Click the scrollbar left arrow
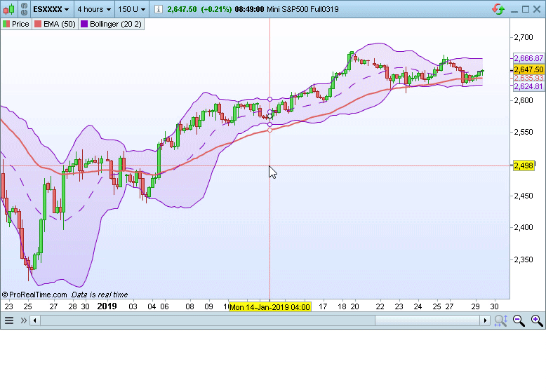This screenshot has width=546, height=392. (36, 320)
